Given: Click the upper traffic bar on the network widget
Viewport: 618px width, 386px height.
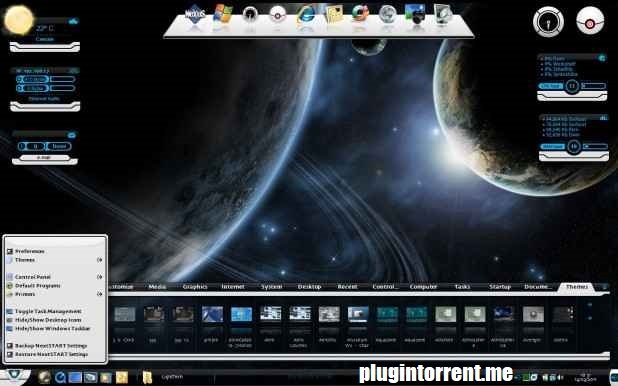Looking at the screenshot, I should 62,79.
